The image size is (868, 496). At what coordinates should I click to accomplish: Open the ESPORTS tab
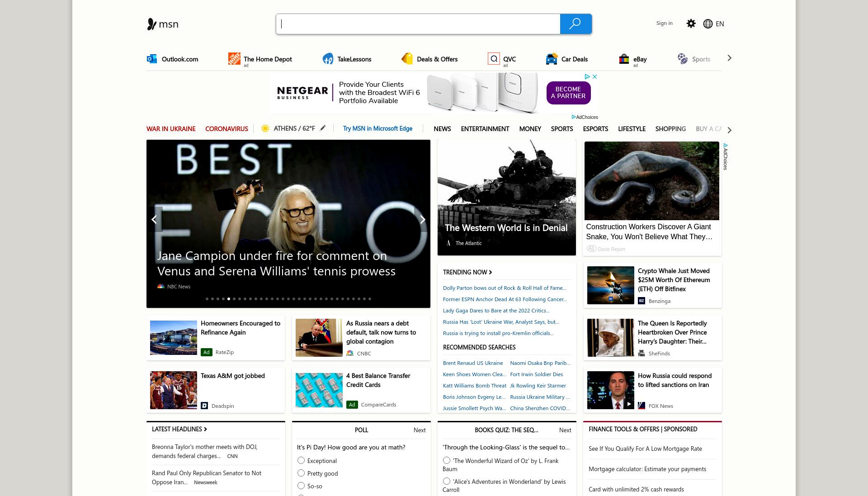click(x=595, y=129)
